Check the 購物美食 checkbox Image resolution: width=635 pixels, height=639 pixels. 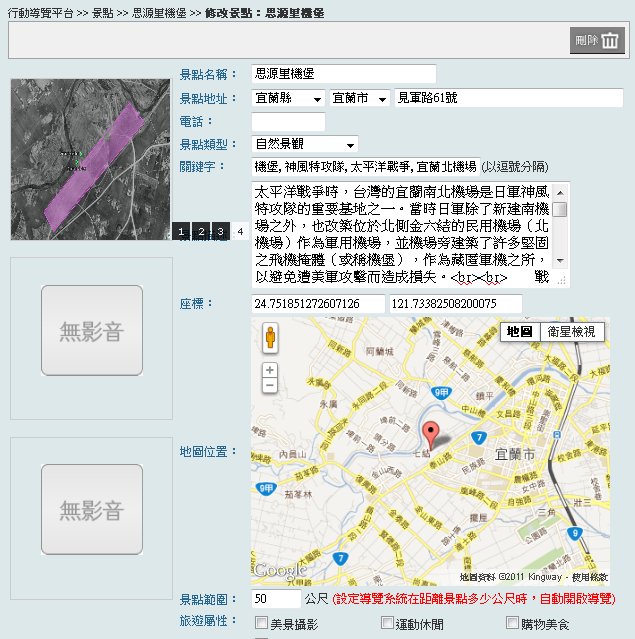pos(512,622)
